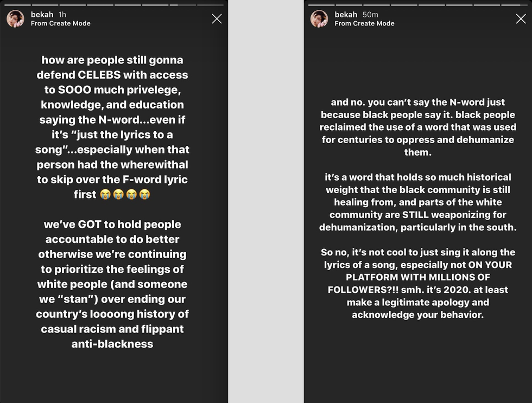
Task: Tap the "it's a word that holds" paragraph
Action: tap(417, 202)
